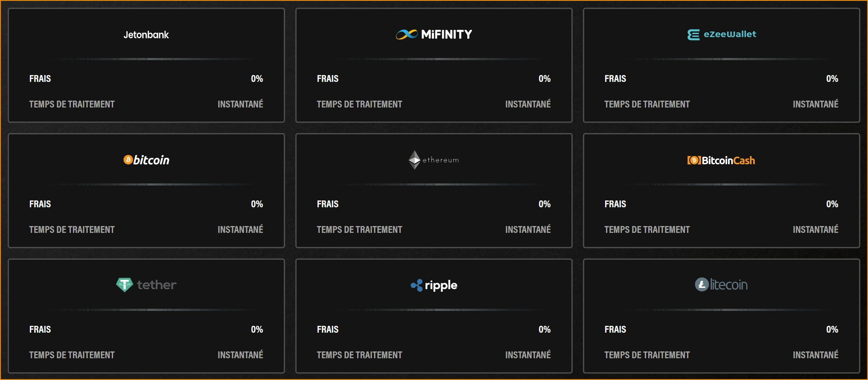This screenshot has width=868, height=380.
Task: Click FRAIS label in Litecoin card
Action: click(x=615, y=329)
